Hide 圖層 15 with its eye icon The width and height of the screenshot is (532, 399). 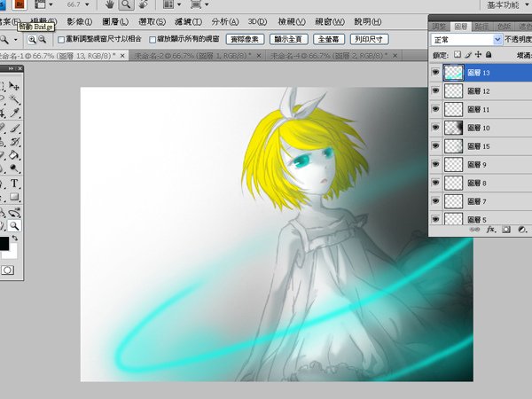click(435, 146)
